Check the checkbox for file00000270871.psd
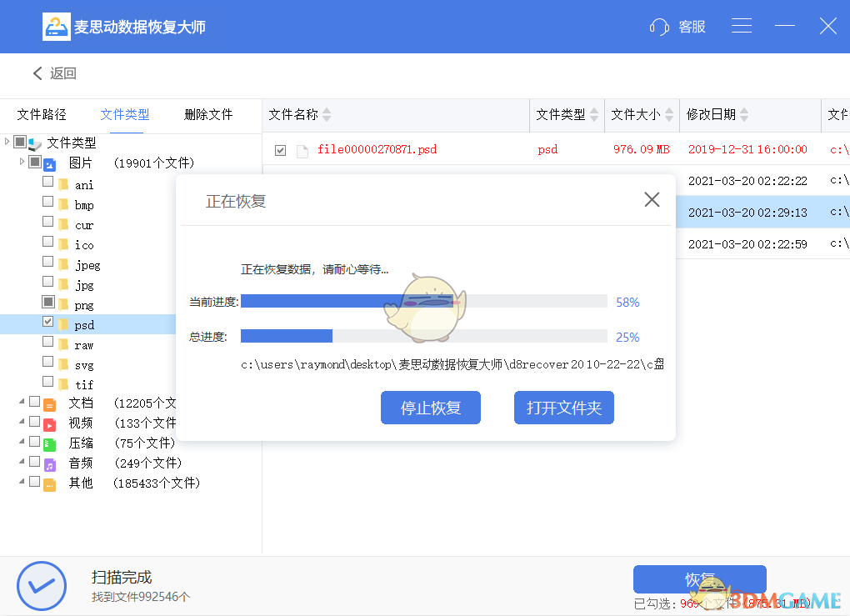 point(282,149)
